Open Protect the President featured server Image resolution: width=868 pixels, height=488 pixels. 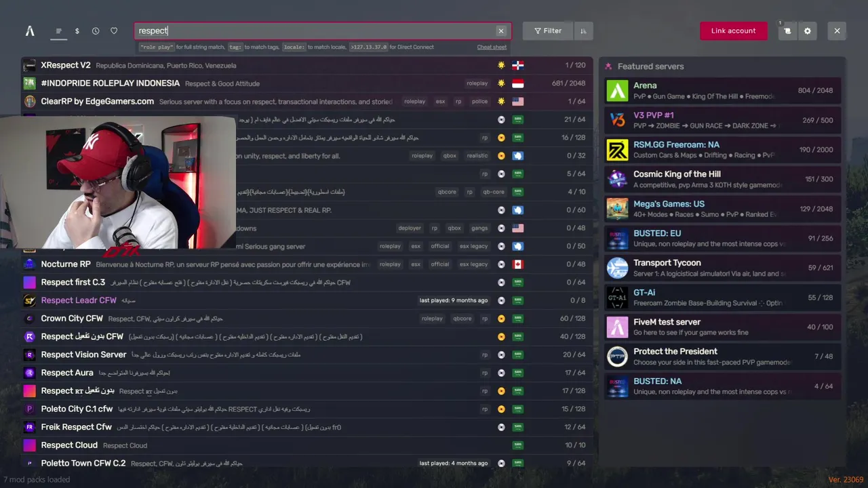723,357
